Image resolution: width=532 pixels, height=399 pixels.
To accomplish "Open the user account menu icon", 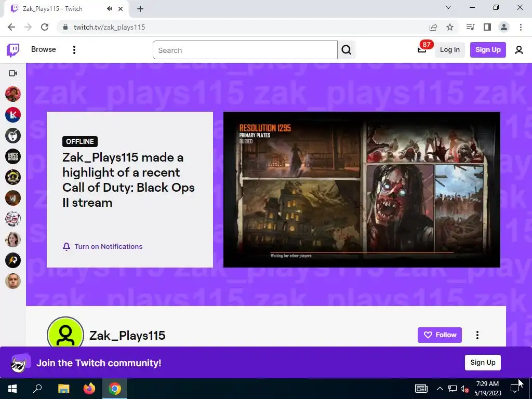I will point(519,50).
